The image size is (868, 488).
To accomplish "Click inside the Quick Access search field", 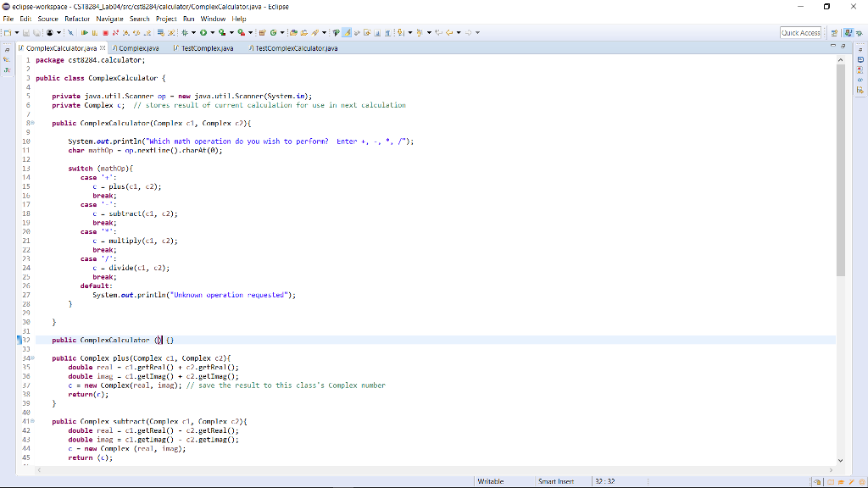I will point(801,31).
